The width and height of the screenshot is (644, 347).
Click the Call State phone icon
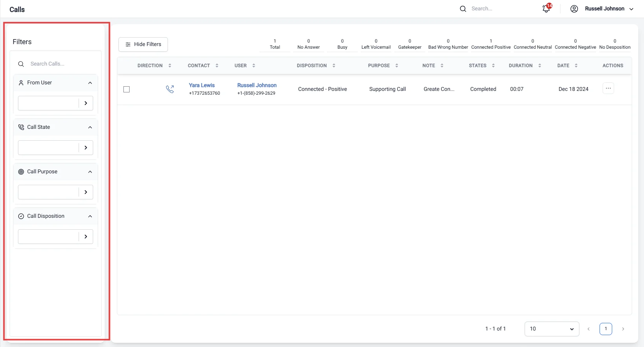coord(21,127)
